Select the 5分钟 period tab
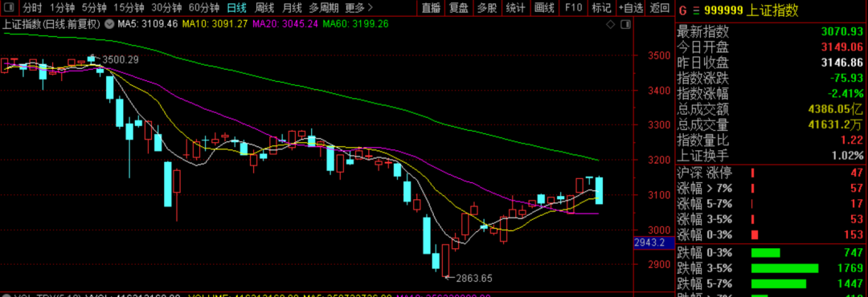The height and width of the screenshot is (297, 868). pyautogui.click(x=94, y=8)
